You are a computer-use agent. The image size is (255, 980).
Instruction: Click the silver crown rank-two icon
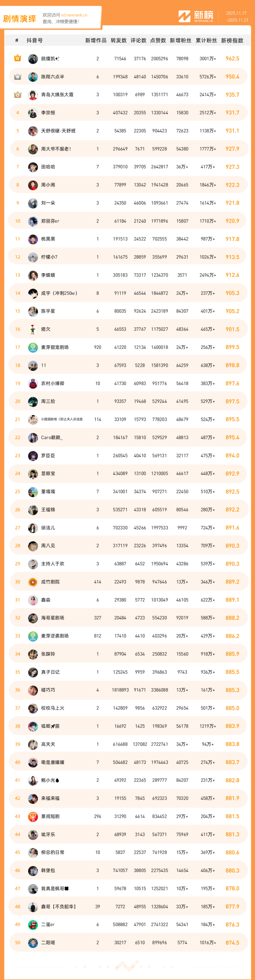point(17,76)
